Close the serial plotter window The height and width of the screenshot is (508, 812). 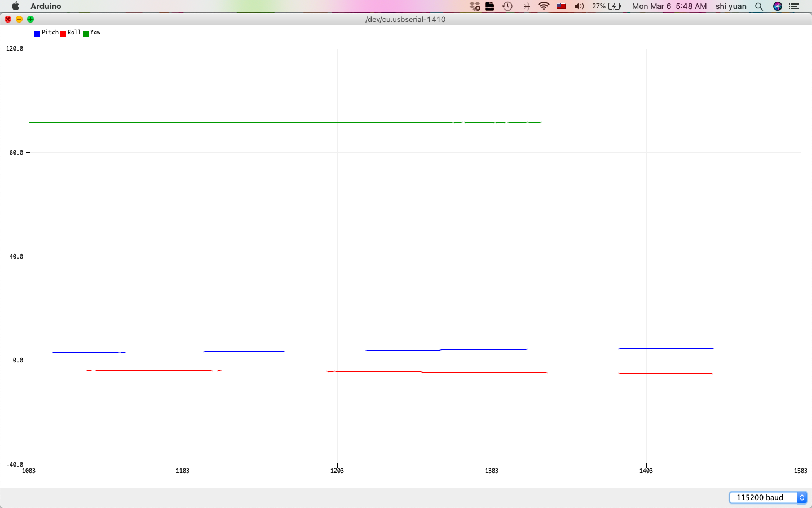point(8,19)
